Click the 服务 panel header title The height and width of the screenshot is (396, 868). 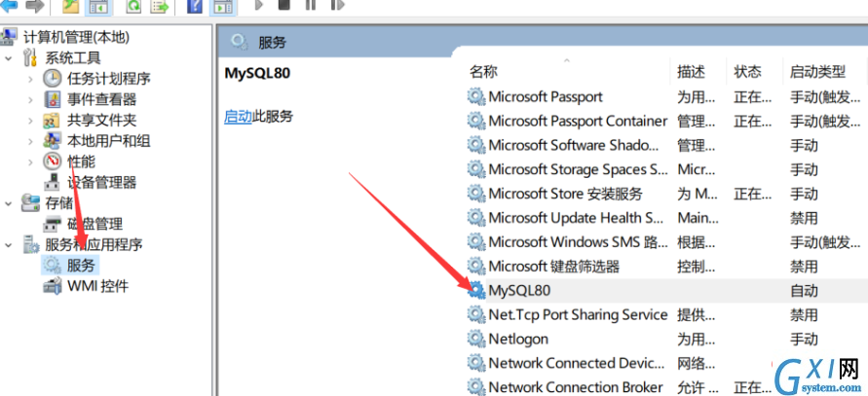(x=272, y=43)
